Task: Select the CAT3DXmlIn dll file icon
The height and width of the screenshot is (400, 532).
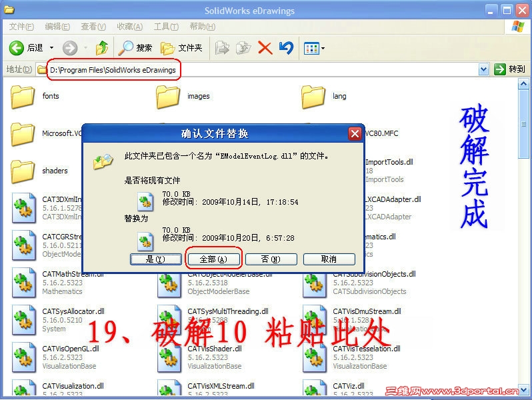Action: coord(24,207)
